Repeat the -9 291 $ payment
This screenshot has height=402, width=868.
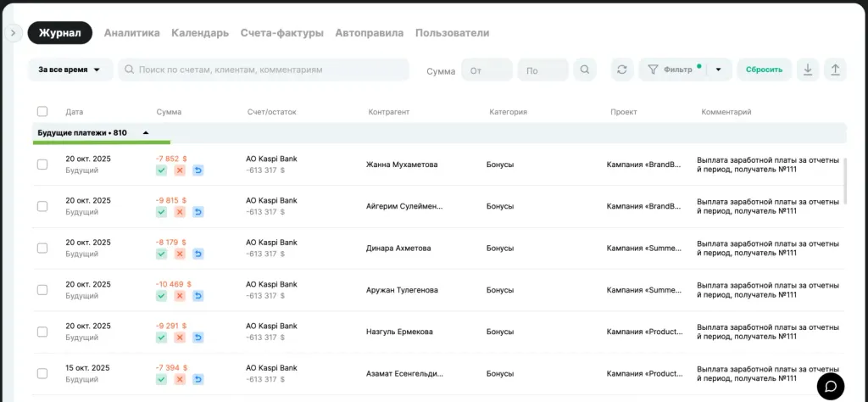tap(198, 338)
